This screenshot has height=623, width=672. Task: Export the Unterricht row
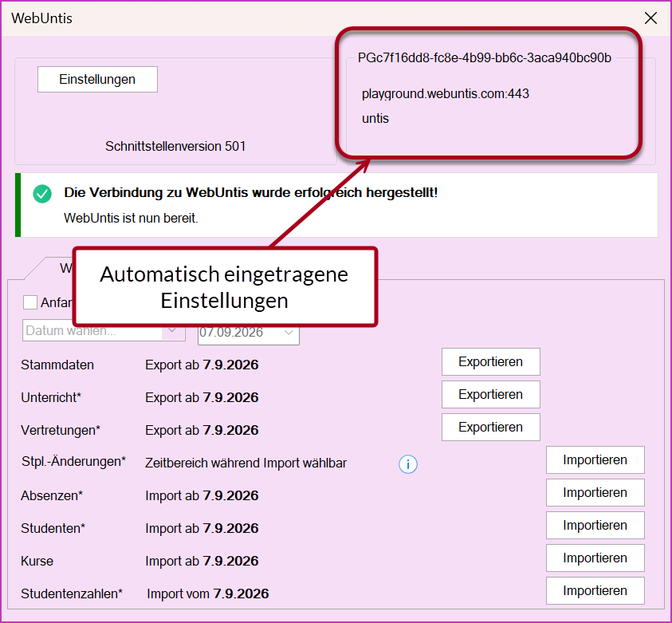pos(491,395)
